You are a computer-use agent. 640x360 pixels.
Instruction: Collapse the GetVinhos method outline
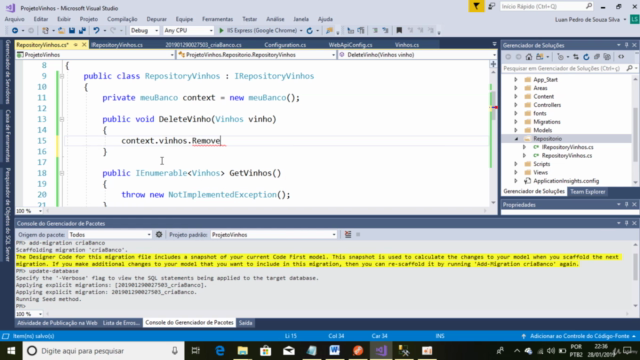click(x=62, y=173)
